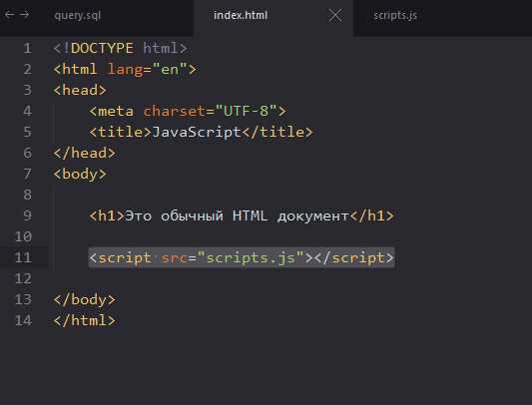Select the index.html tab
This screenshot has width=532, height=405.
tap(241, 15)
